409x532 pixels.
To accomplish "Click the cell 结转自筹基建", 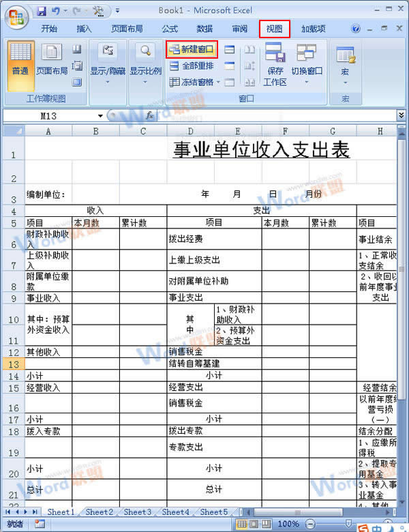I will tap(214, 364).
